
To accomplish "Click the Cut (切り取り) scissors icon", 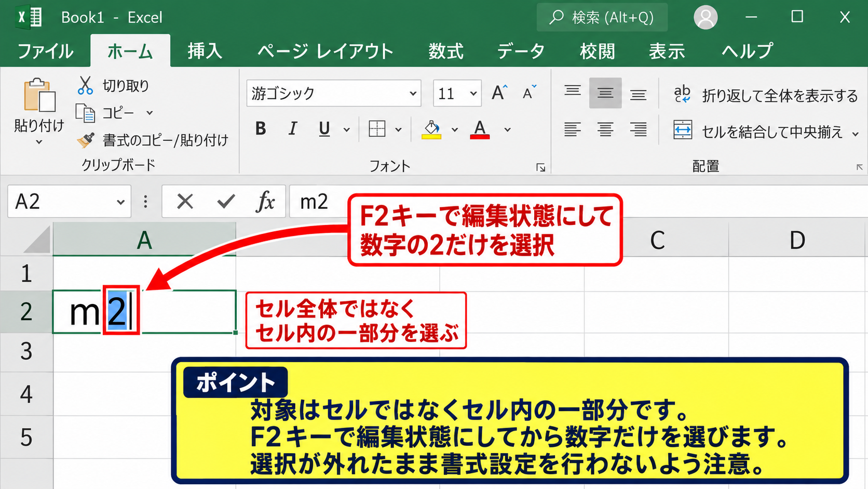I will (85, 85).
